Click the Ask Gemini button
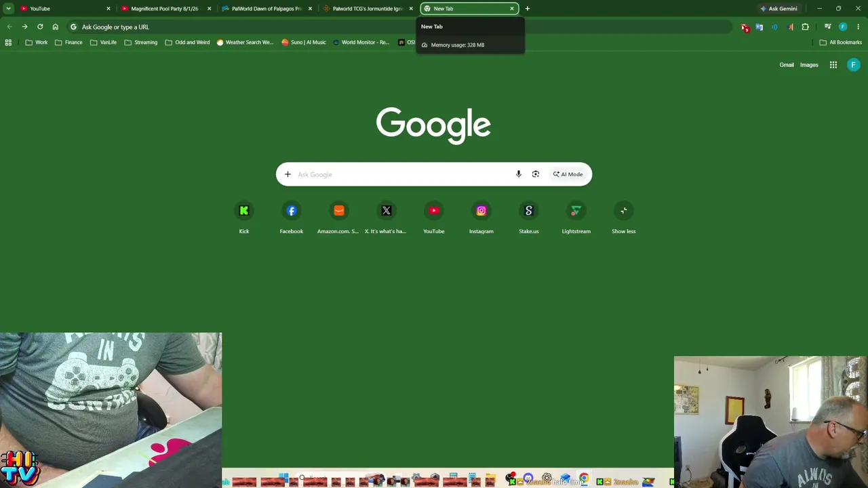The image size is (868, 488). coord(778,9)
